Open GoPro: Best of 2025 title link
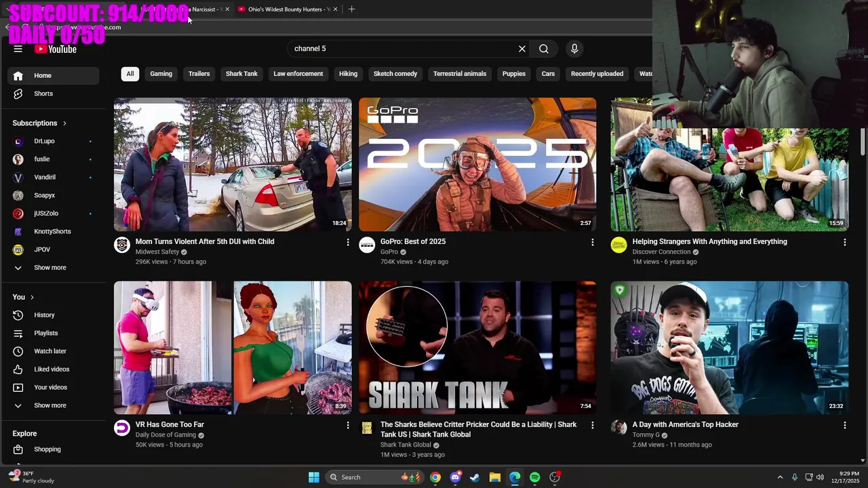 click(413, 241)
